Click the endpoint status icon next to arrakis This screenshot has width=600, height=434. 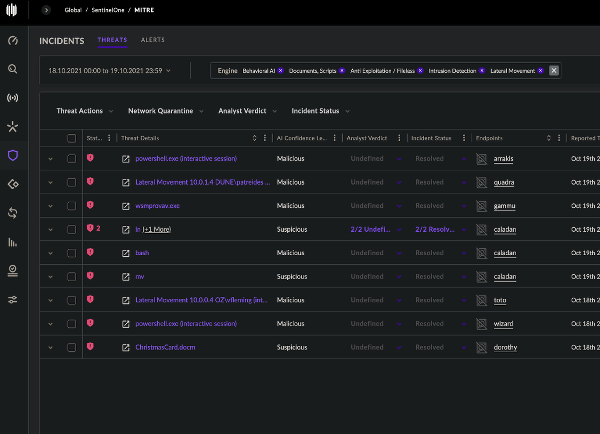(481, 159)
